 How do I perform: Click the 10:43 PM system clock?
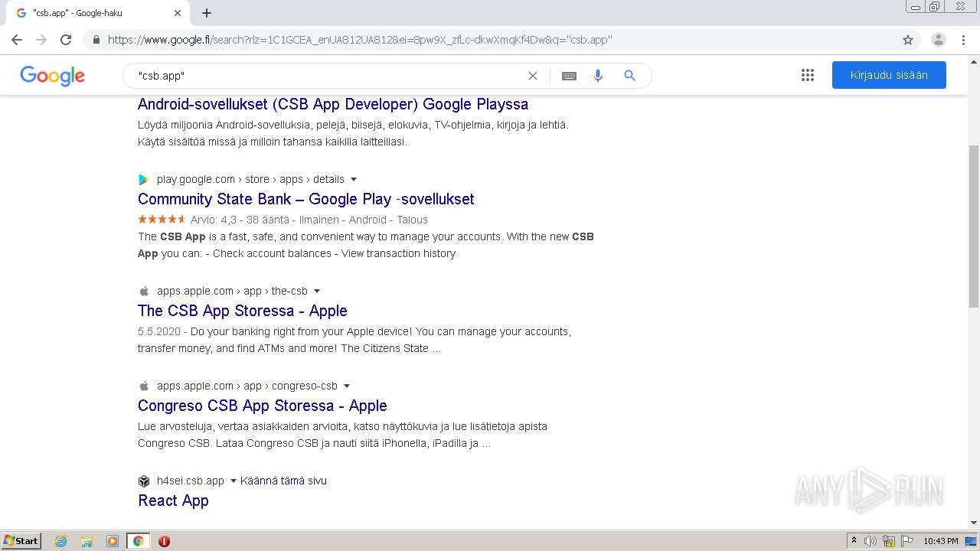(940, 541)
